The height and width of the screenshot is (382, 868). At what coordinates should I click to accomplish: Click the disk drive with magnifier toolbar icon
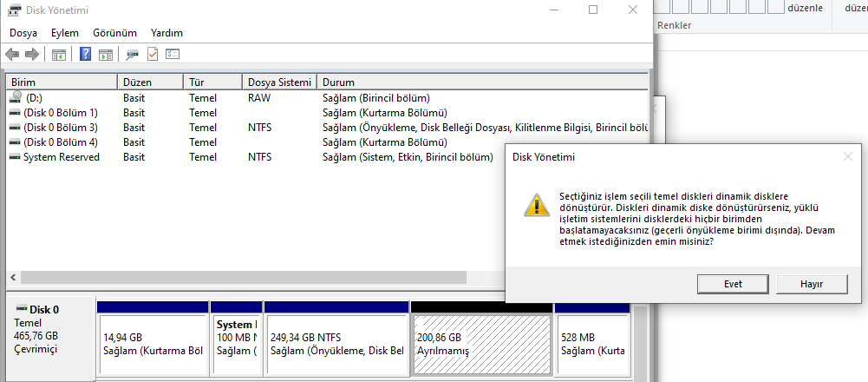(132, 55)
